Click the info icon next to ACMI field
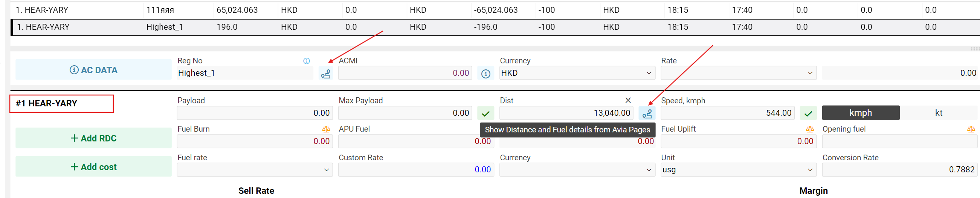The width and height of the screenshot is (980, 198). pyautogui.click(x=485, y=74)
